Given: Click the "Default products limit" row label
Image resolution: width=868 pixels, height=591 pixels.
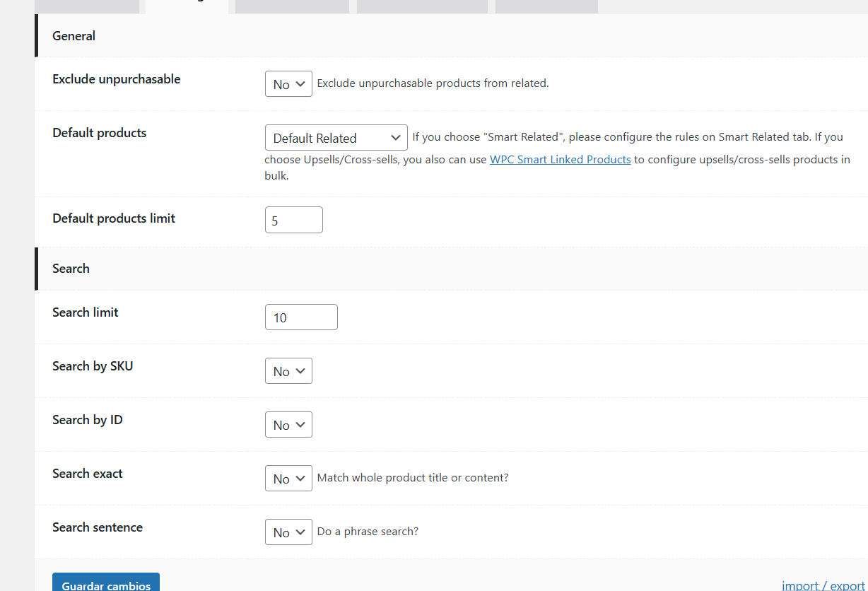Looking at the screenshot, I should pos(113,218).
